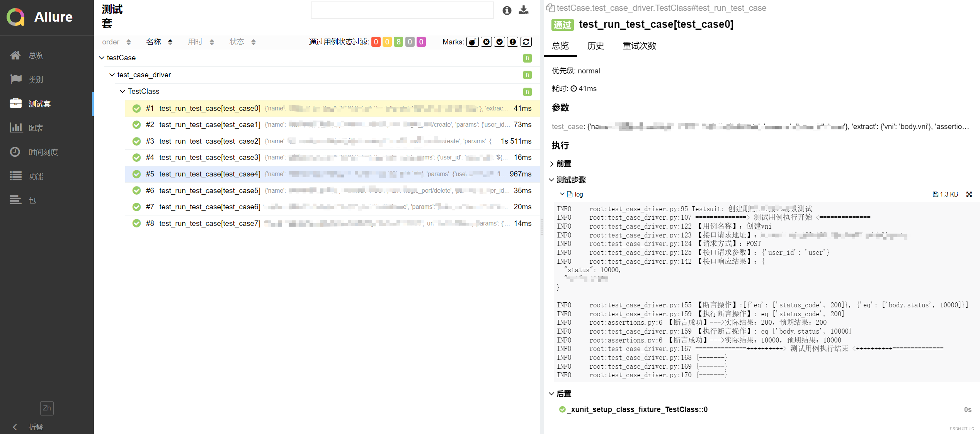Click passed status icon of test_case1 row
980x434 pixels.
[136, 125]
